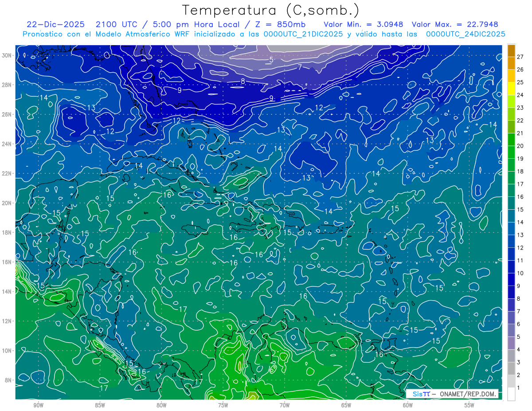
Task: Click color scale value "26"
Action: [520, 70]
